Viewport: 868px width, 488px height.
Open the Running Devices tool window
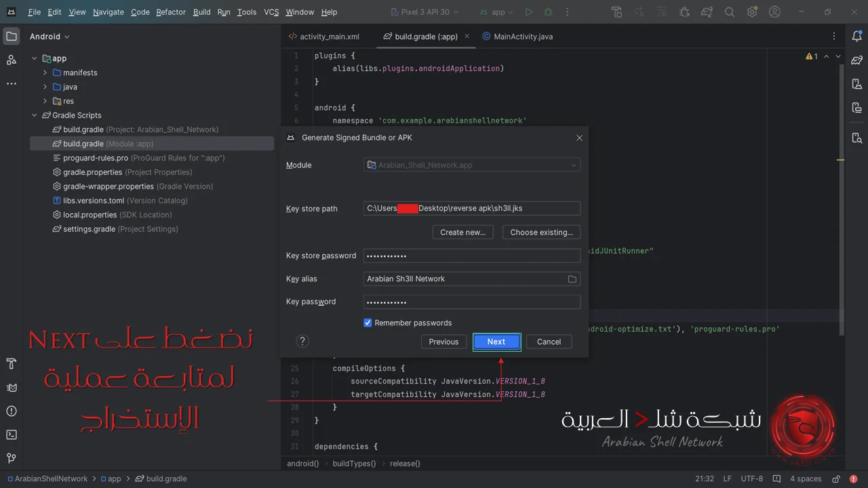[x=857, y=108]
